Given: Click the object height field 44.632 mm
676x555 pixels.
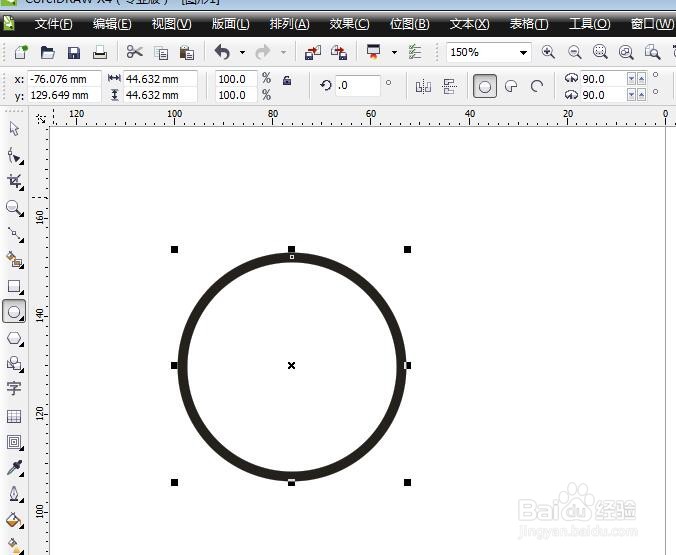Looking at the screenshot, I should pyautogui.click(x=160, y=95).
